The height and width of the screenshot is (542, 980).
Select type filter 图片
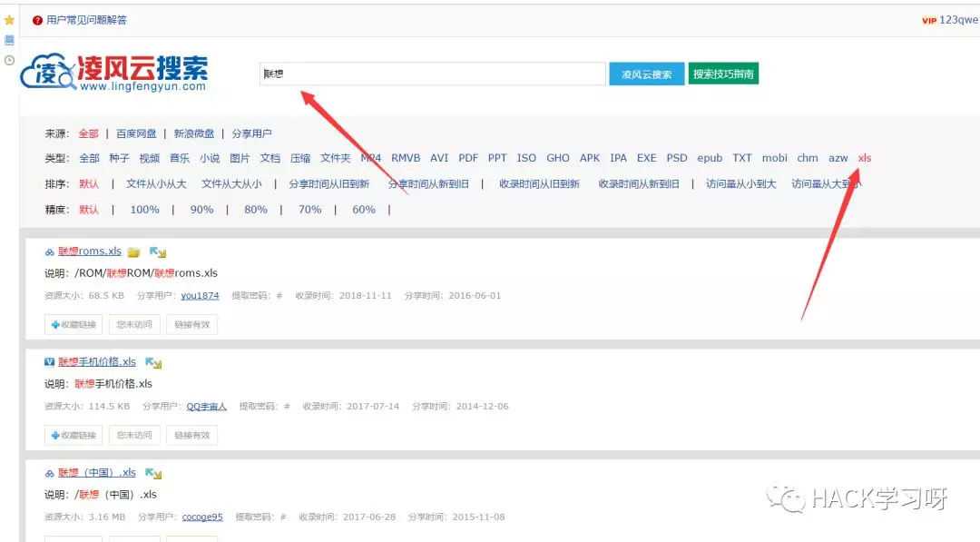pos(240,158)
